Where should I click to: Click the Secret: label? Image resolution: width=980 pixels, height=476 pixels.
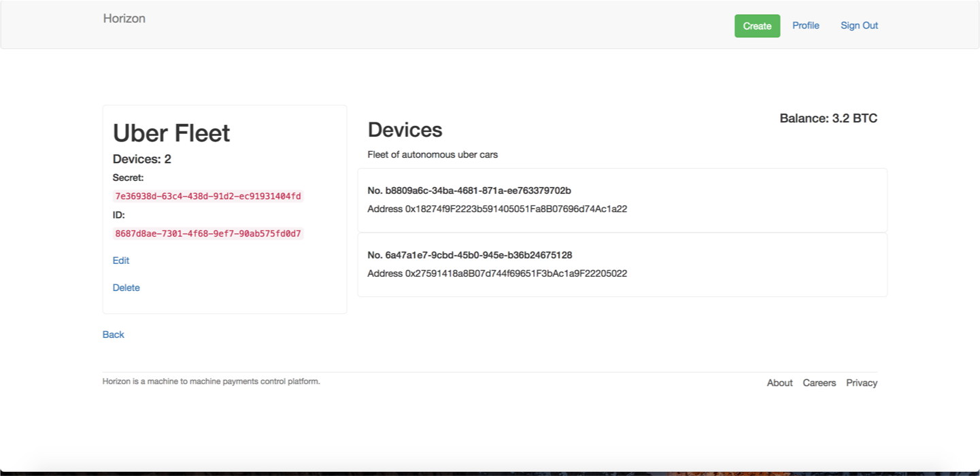(x=129, y=177)
